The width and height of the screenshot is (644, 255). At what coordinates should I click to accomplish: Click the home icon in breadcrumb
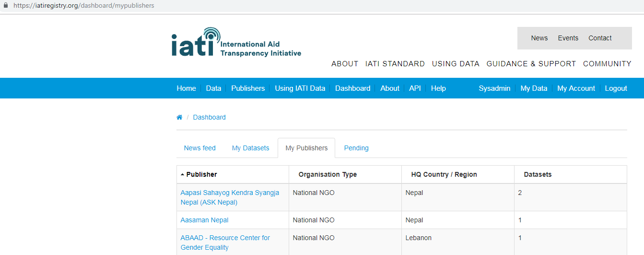point(179,117)
